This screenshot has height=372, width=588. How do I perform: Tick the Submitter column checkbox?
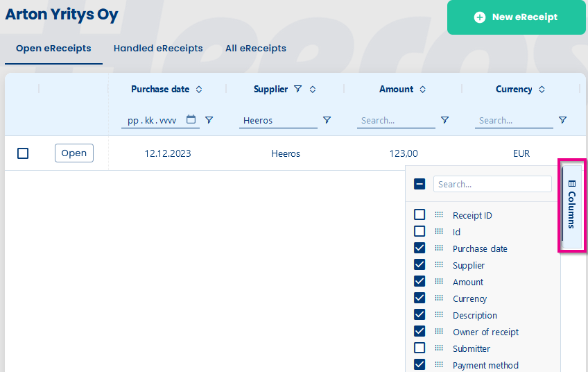pyautogui.click(x=420, y=348)
